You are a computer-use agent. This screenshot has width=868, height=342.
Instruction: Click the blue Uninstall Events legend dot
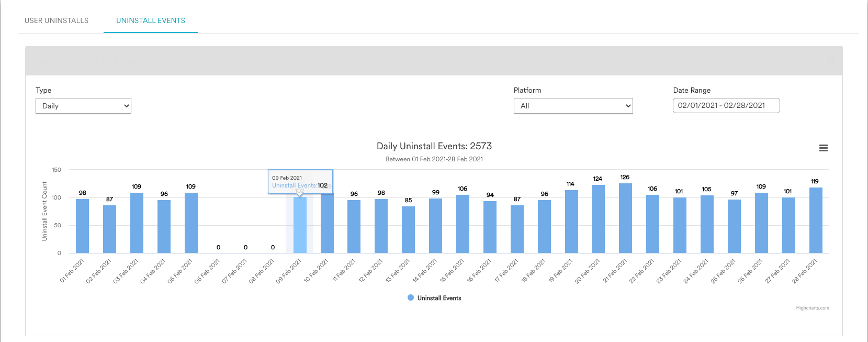pyautogui.click(x=411, y=297)
